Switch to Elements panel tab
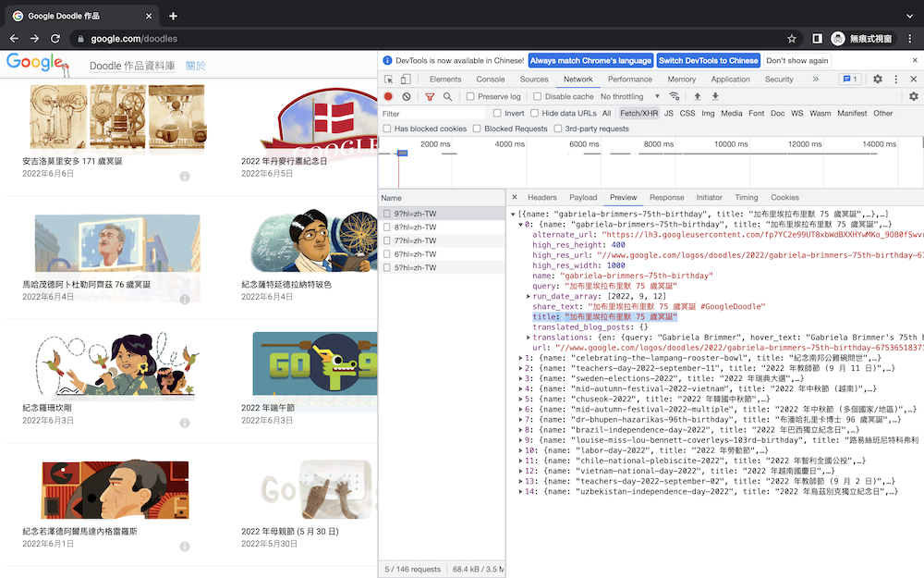This screenshot has width=924, height=578. [445, 79]
